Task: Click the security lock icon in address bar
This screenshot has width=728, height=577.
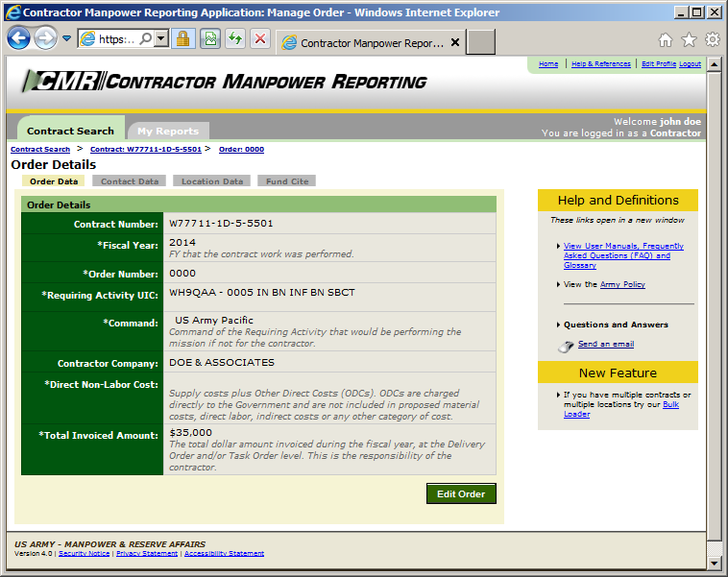Action: tap(182, 39)
